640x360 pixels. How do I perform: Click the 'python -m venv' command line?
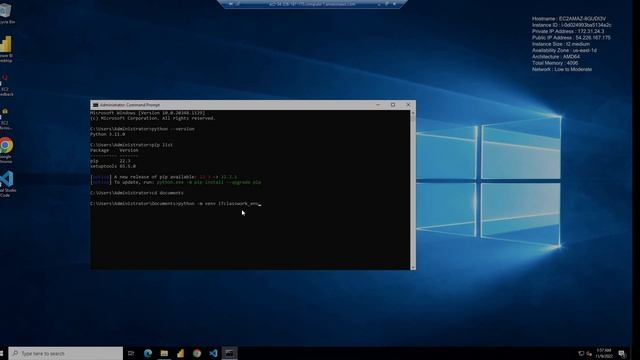click(175, 203)
